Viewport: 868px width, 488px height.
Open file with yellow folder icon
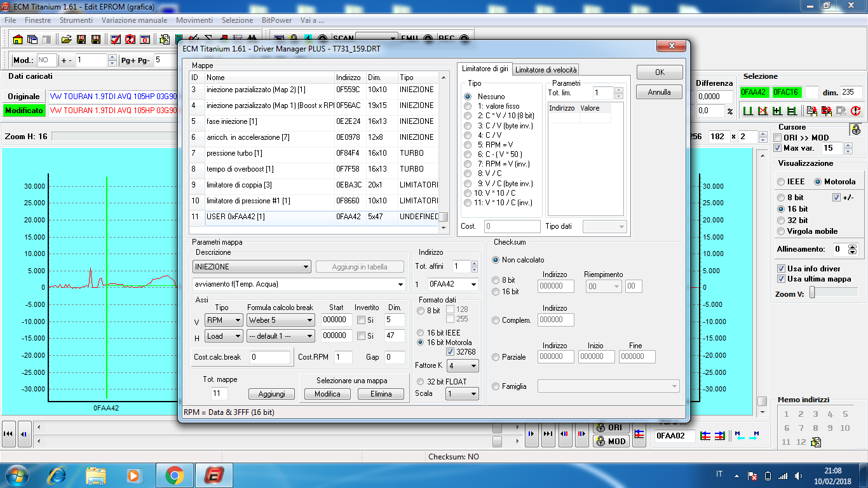(x=67, y=39)
